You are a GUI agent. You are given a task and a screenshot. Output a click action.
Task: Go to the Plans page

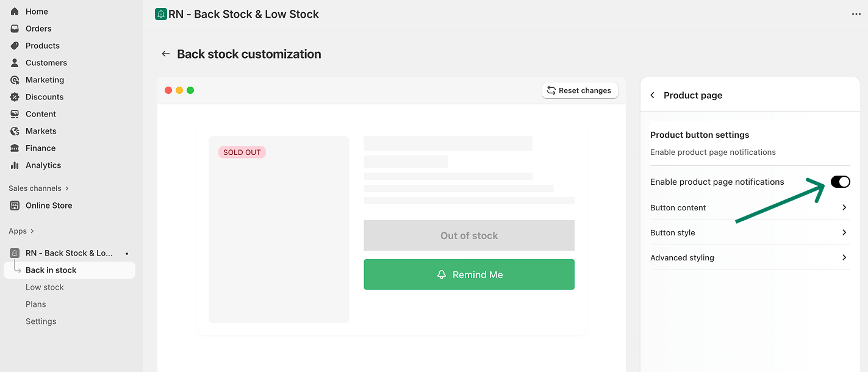35,304
